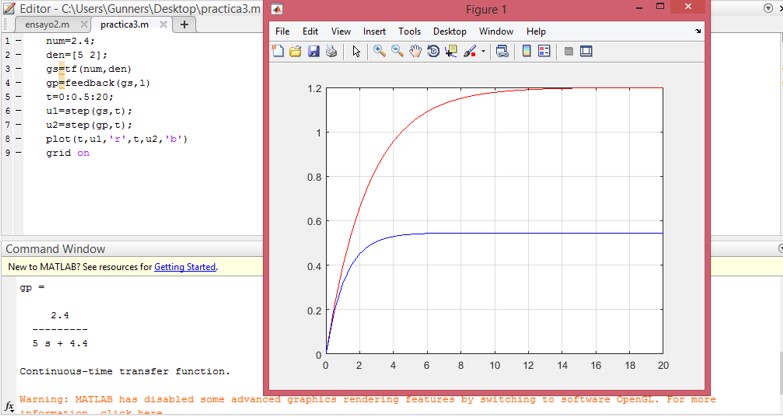Click New Figure icon in Figure 1 toolbar

tap(278, 51)
